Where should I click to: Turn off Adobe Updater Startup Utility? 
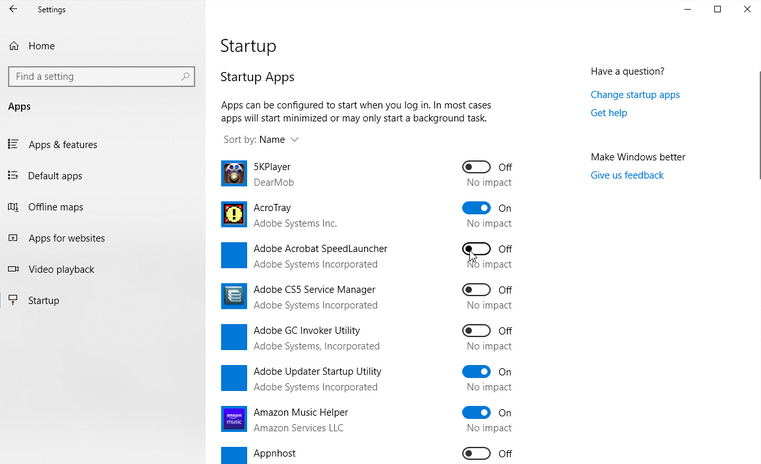[x=476, y=372]
